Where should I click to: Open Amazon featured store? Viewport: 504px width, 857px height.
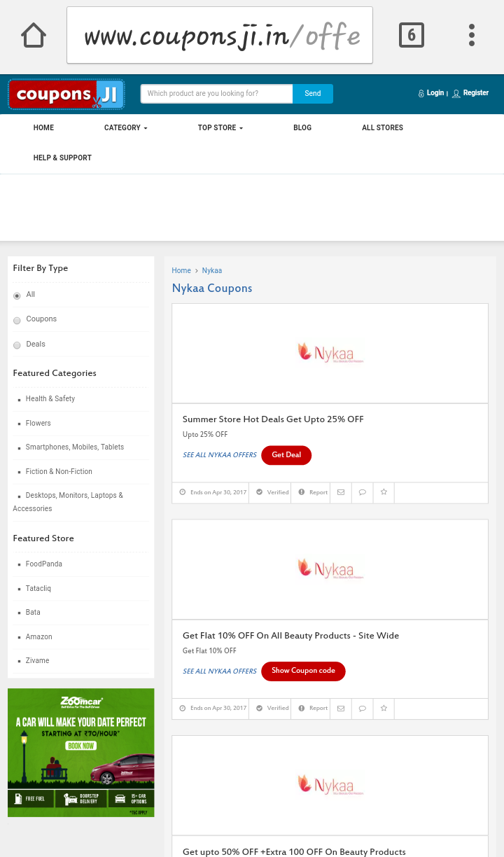pos(39,637)
